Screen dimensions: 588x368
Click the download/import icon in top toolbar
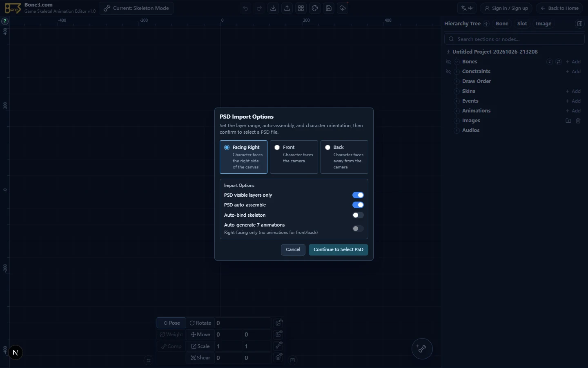[x=273, y=8]
